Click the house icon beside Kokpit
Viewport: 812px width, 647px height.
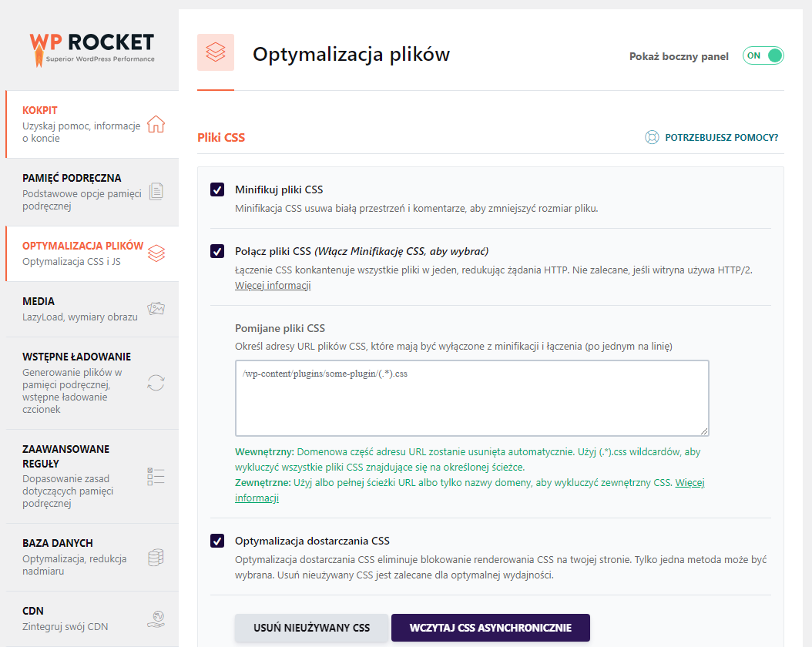(156, 124)
